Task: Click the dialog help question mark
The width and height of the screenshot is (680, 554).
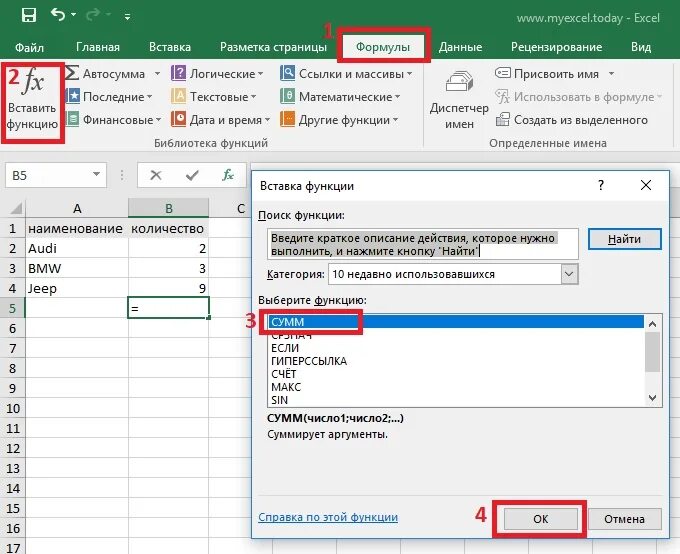Action: pos(601,185)
